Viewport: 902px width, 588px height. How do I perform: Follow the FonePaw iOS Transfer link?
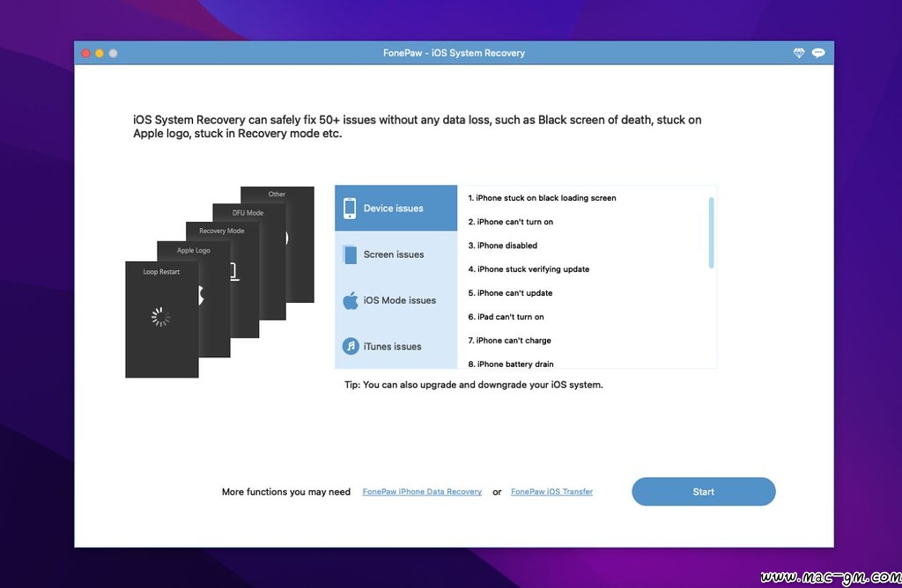551,492
